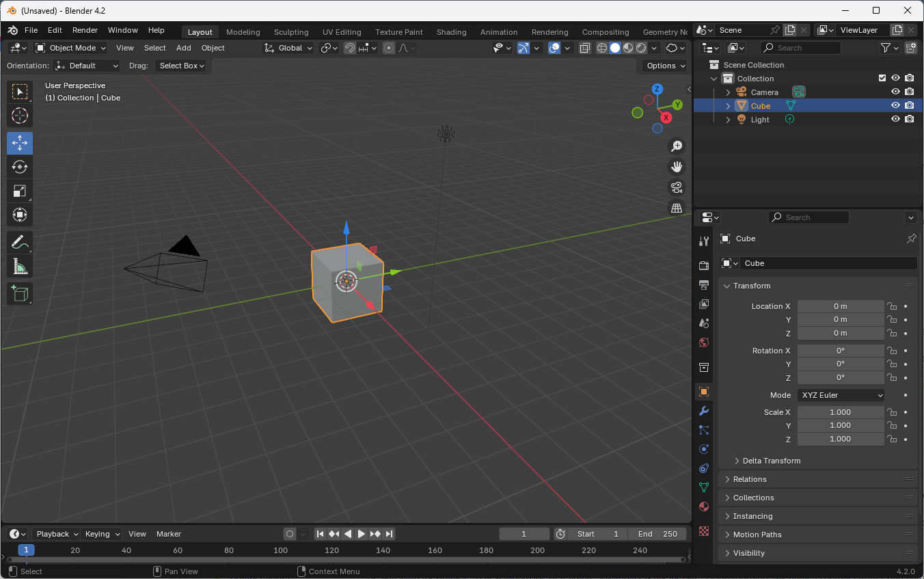Toggle lock on Scale Y
The width and height of the screenshot is (924, 579).
tap(892, 425)
